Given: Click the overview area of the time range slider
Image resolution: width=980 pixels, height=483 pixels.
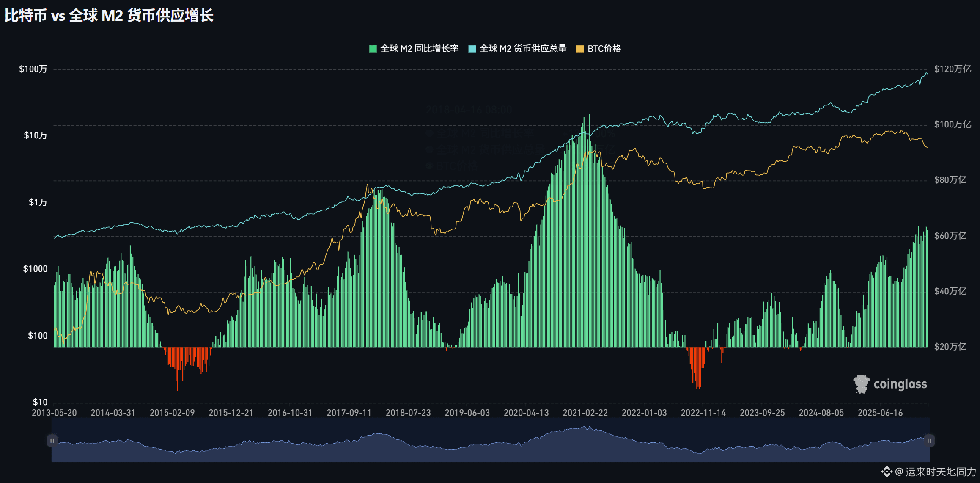Looking at the screenshot, I should click(491, 440).
